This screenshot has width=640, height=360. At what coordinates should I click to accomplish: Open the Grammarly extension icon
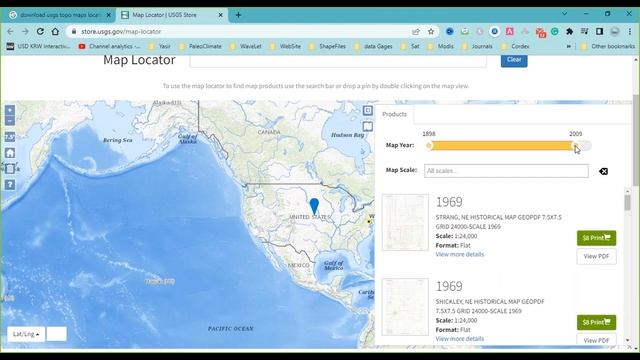pos(555,31)
